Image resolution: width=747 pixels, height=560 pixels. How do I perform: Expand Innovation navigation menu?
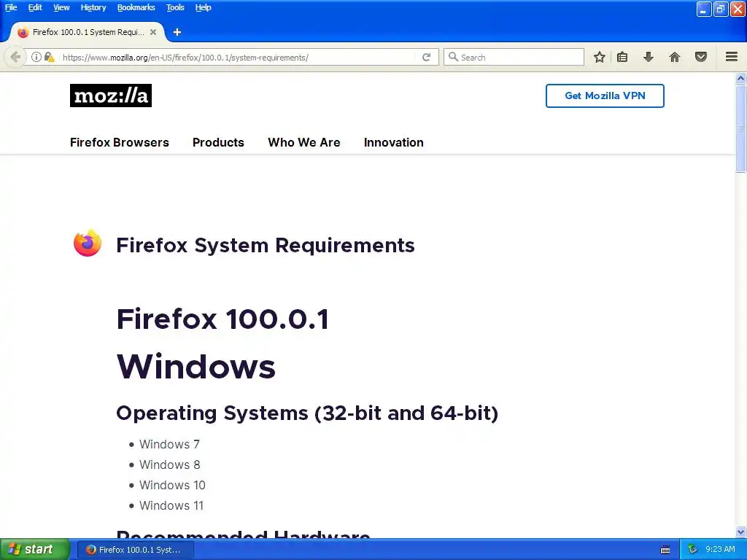[393, 142]
